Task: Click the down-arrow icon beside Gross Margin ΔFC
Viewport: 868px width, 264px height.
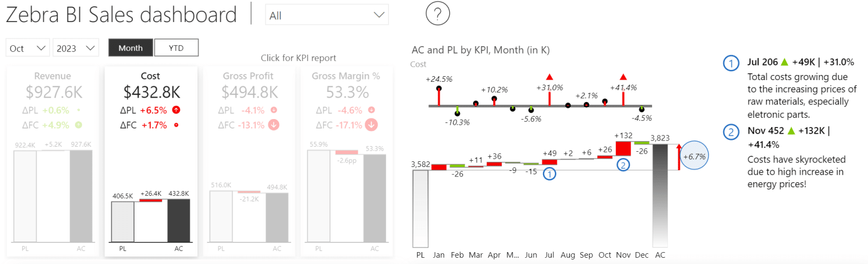Action: 371,125
